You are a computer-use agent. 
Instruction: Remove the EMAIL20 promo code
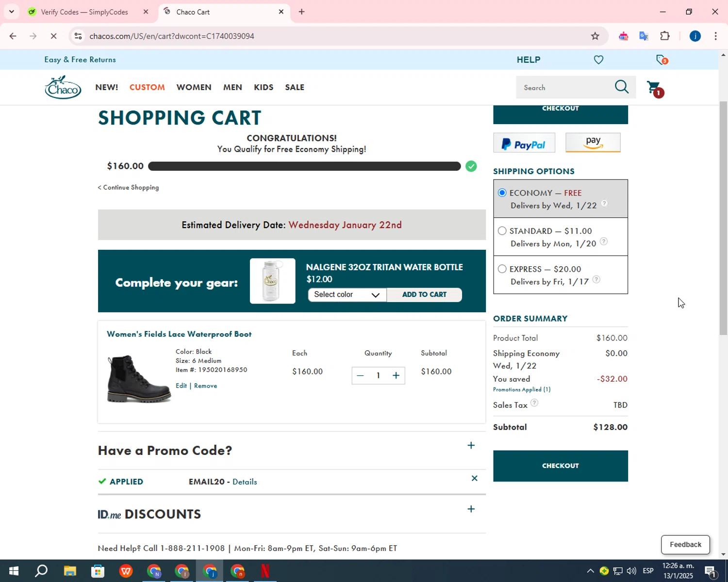pos(475,479)
